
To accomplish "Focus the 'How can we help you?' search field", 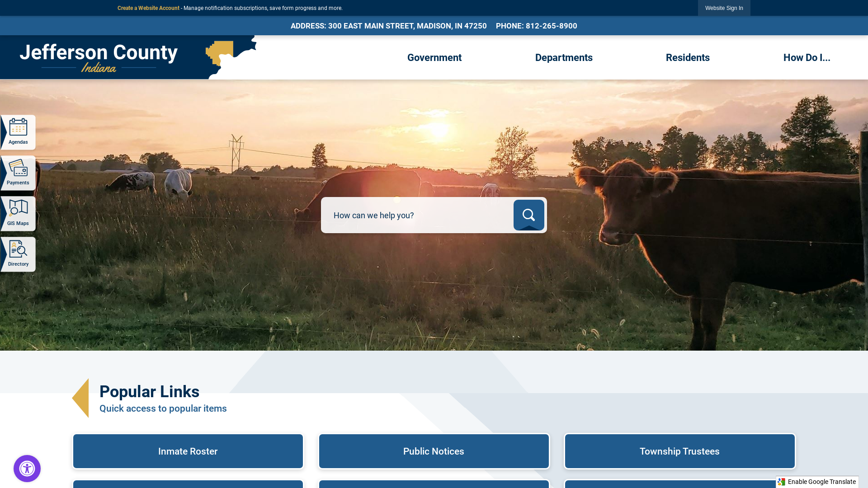I will pos(417,215).
